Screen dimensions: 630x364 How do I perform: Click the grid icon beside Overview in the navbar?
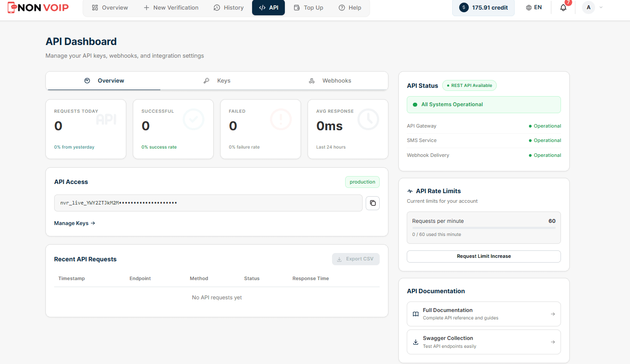(x=95, y=7)
